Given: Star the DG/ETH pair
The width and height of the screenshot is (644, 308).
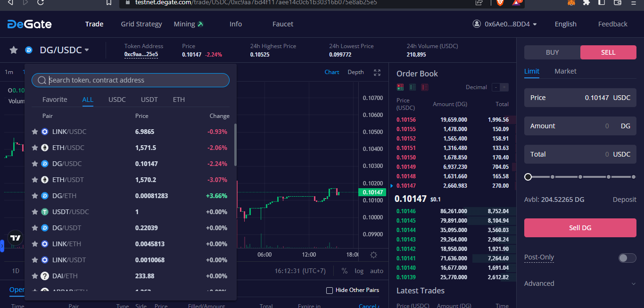Looking at the screenshot, I should point(35,196).
